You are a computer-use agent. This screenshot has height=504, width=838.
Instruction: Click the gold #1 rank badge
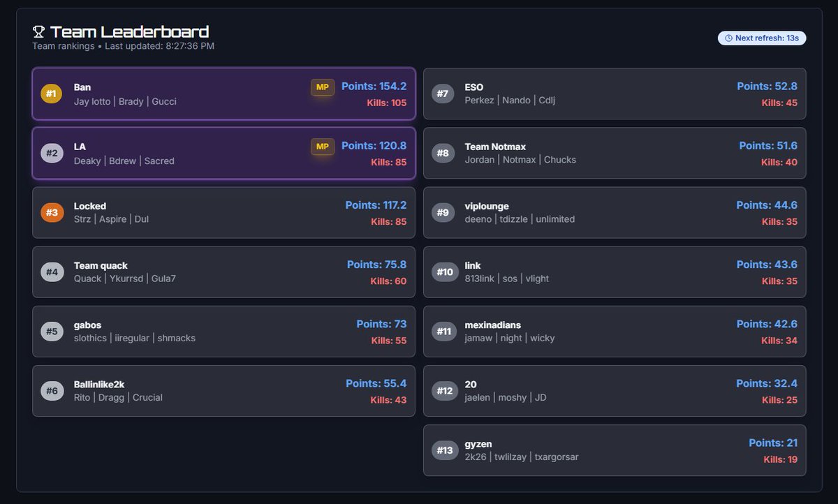coord(52,94)
